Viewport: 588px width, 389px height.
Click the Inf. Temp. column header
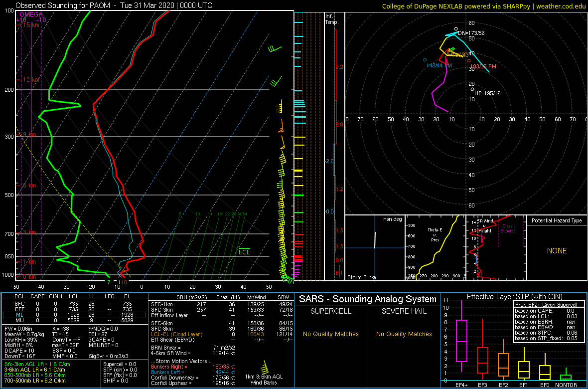pyautogui.click(x=332, y=19)
